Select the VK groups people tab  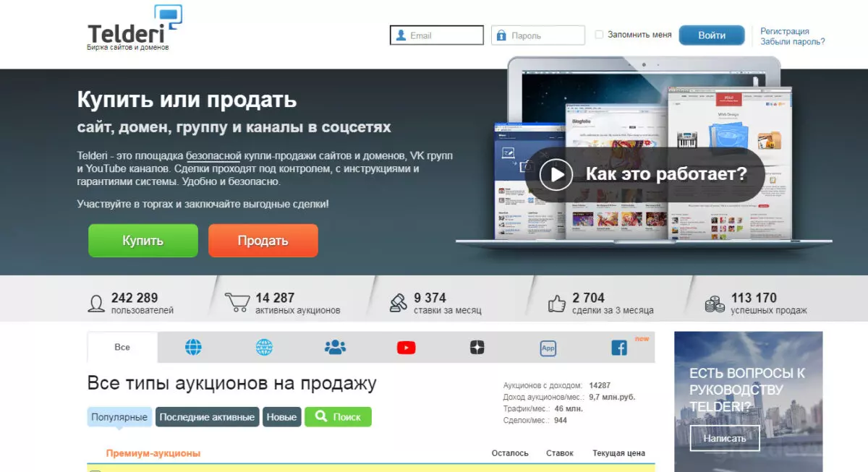335,348
